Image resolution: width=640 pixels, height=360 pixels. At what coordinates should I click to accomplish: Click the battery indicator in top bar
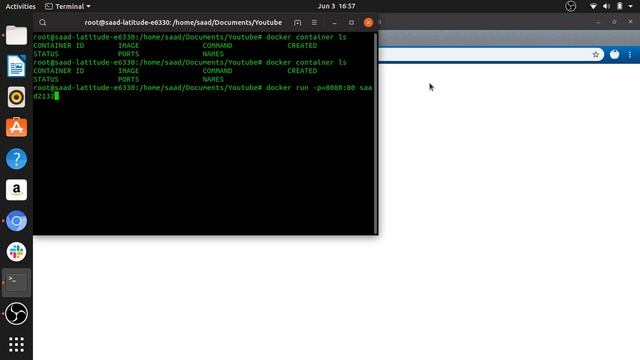[x=620, y=6]
